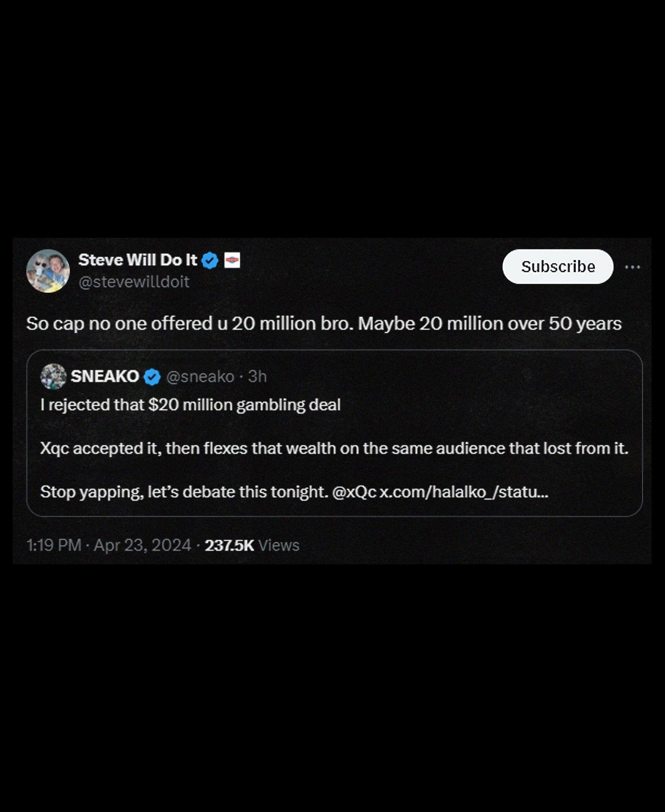Viewport: 665px width, 812px height.
Task: Open the options menu in the top-right corner
Action: (x=632, y=267)
